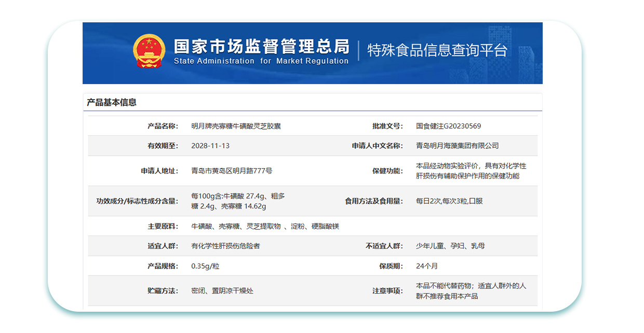The width and height of the screenshot is (644, 333).
Task: Click applicant name 青岛明月海藻集团有限公司
Action: point(457,146)
